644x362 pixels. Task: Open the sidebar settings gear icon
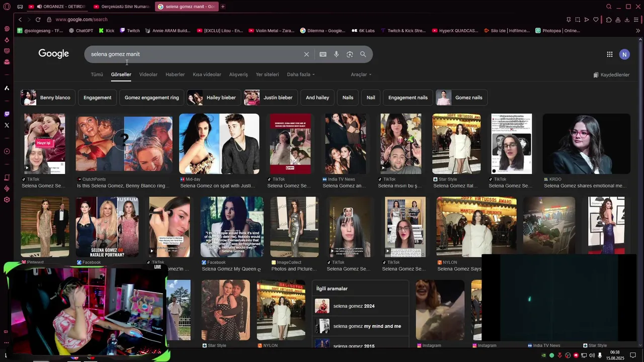point(7,200)
